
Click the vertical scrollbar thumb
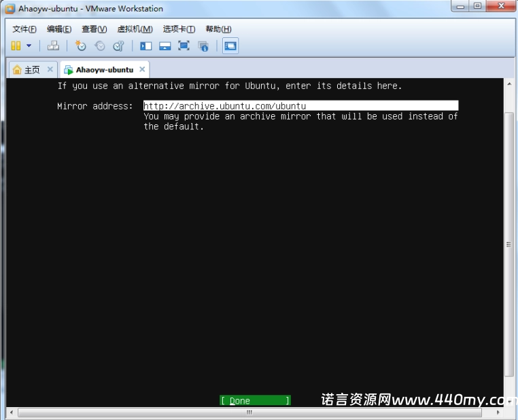pyautogui.click(x=508, y=244)
